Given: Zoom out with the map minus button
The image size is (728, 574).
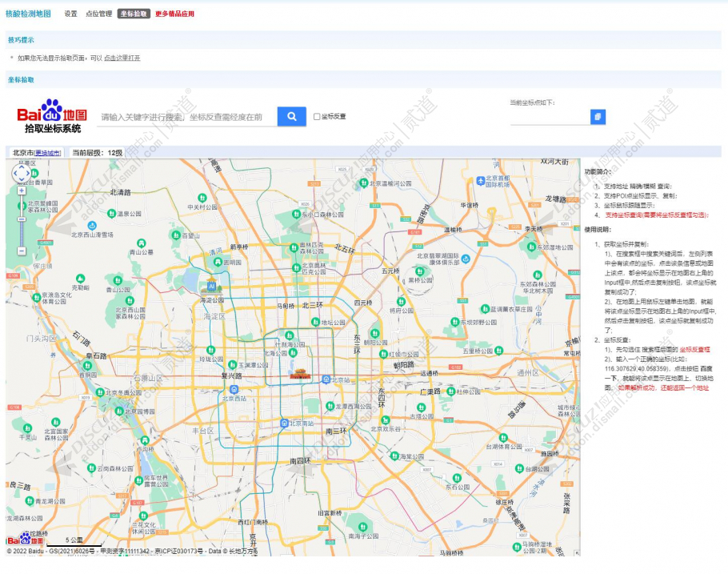Looking at the screenshot, I should click(x=22, y=251).
